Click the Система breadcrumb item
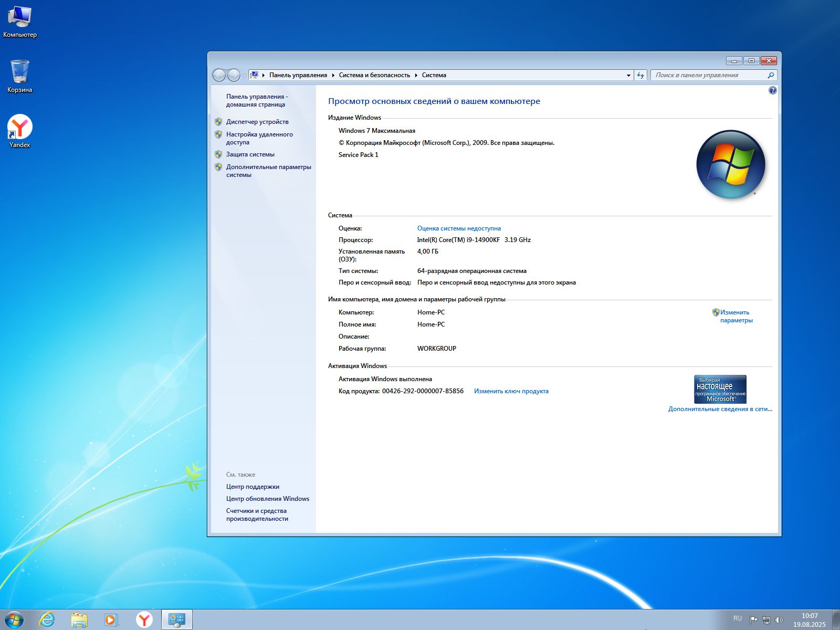 coord(434,75)
